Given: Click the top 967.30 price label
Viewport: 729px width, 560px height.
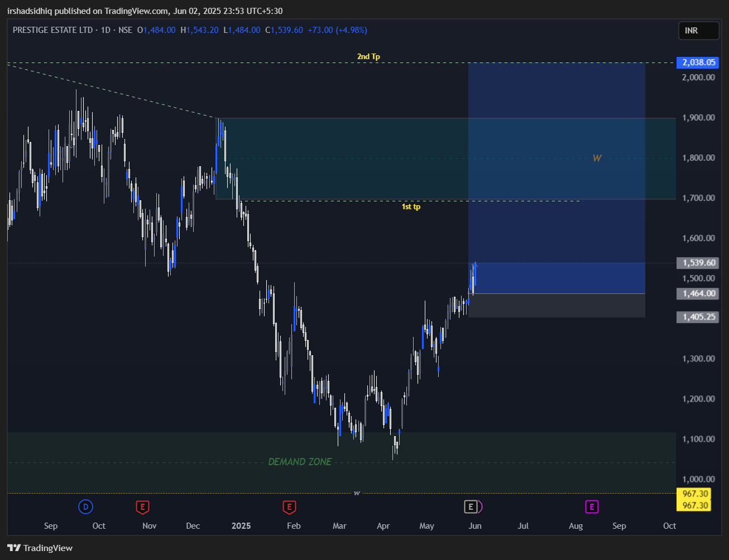Looking at the screenshot, I should click(x=693, y=494).
